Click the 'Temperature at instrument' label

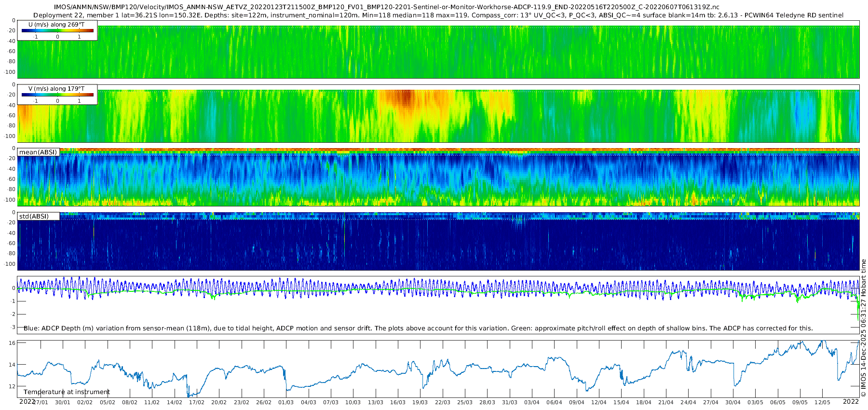point(67,392)
